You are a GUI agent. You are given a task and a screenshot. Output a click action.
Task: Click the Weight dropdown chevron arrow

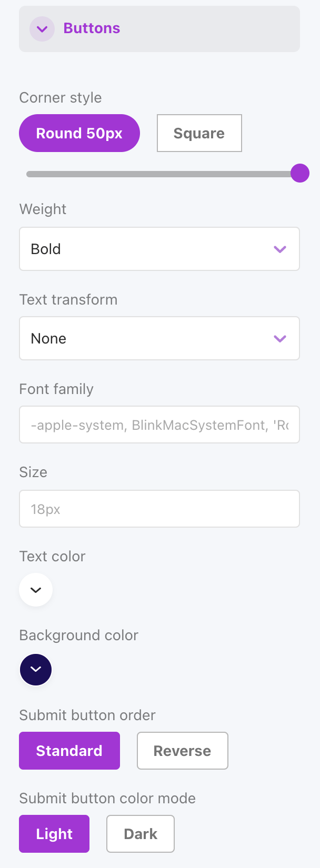coord(280,249)
